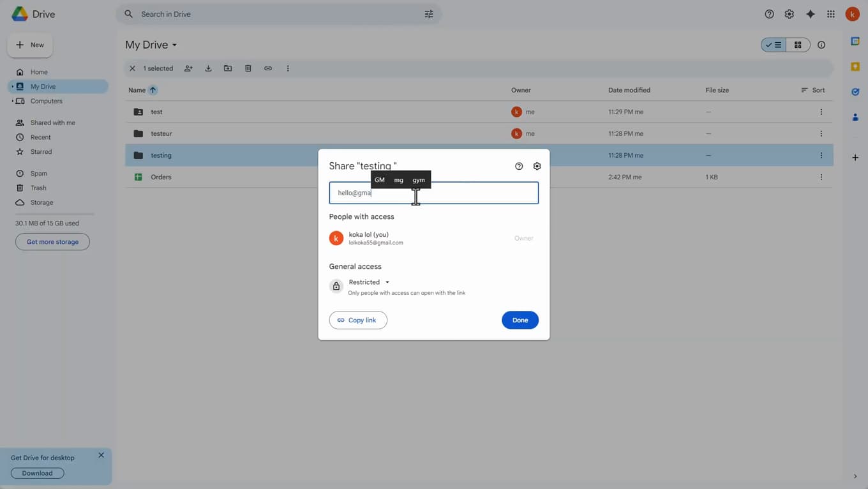Click the trash toolbar icon
Viewport: 868px width, 489px height.
248,68
